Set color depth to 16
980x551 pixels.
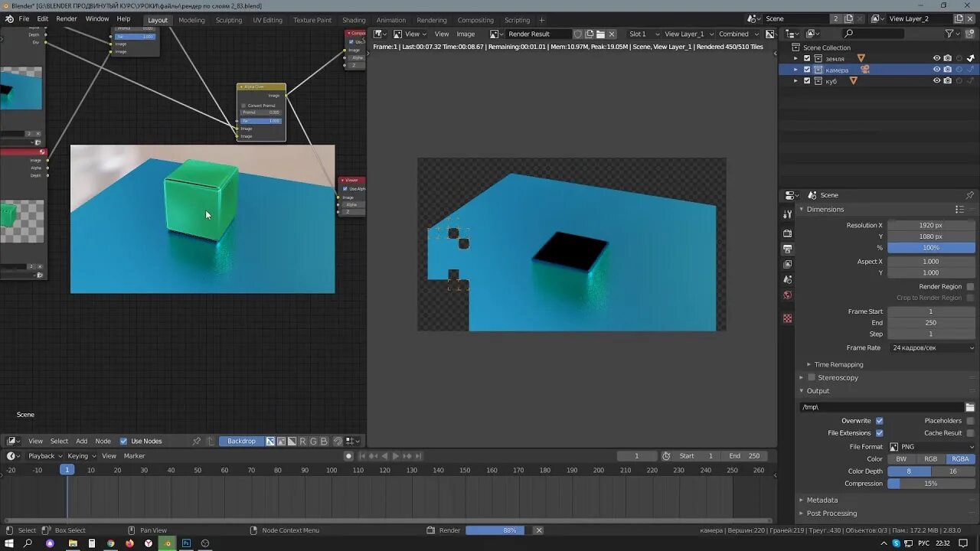(x=953, y=471)
